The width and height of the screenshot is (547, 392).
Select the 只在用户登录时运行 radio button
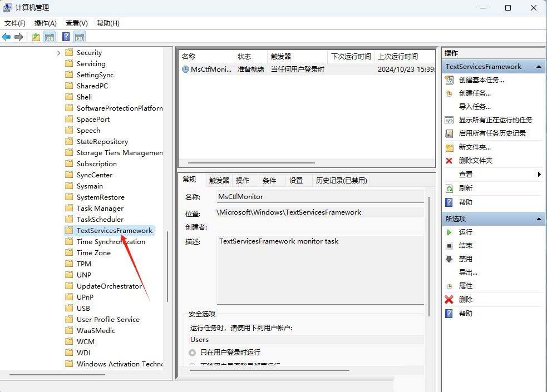point(193,353)
